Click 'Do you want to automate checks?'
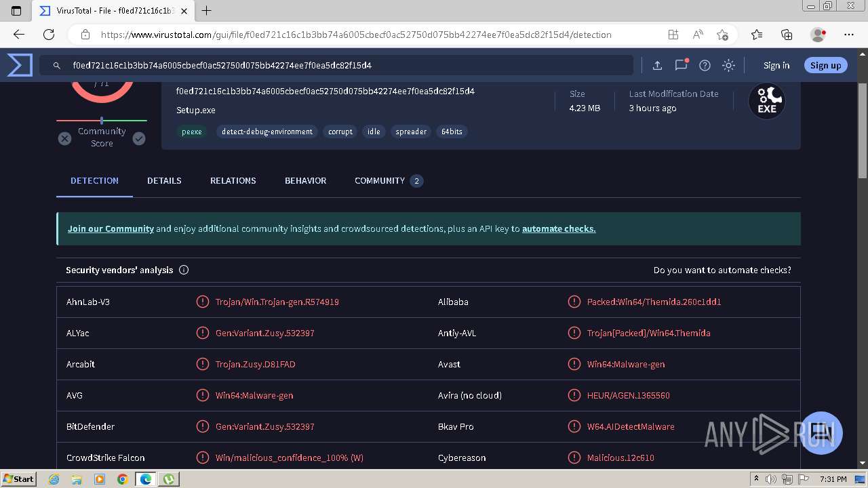The height and width of the screenshot is (488, 868). click(x=722, y=270)
